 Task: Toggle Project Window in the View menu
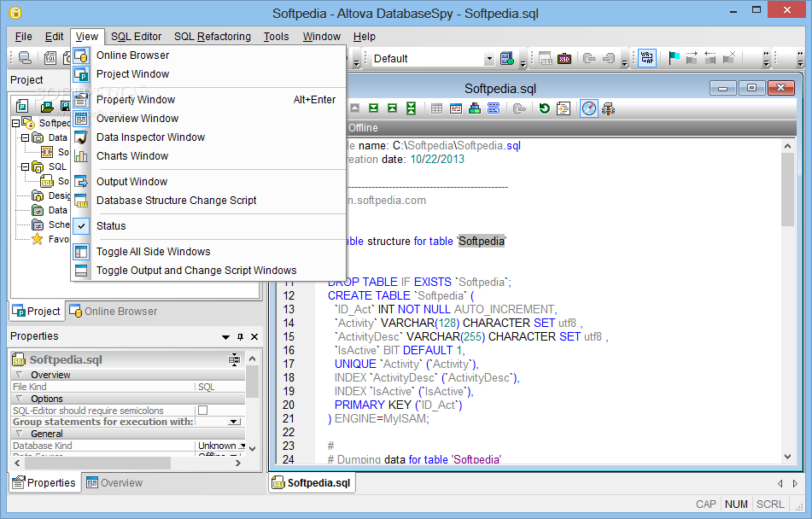208,74
